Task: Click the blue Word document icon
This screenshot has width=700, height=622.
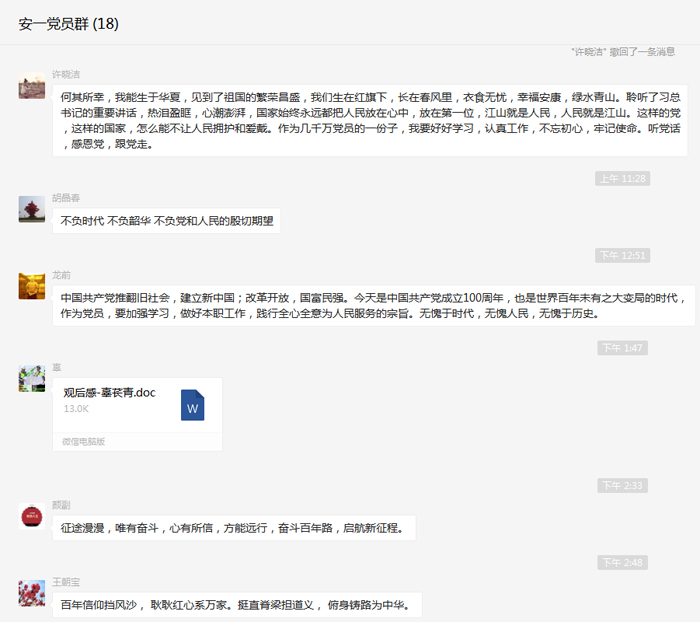Action: pos(193,406)
